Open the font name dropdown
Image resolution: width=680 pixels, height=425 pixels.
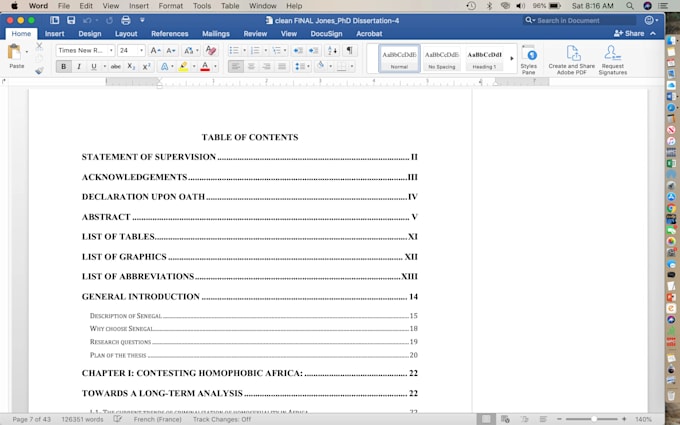tap(111, 51)
